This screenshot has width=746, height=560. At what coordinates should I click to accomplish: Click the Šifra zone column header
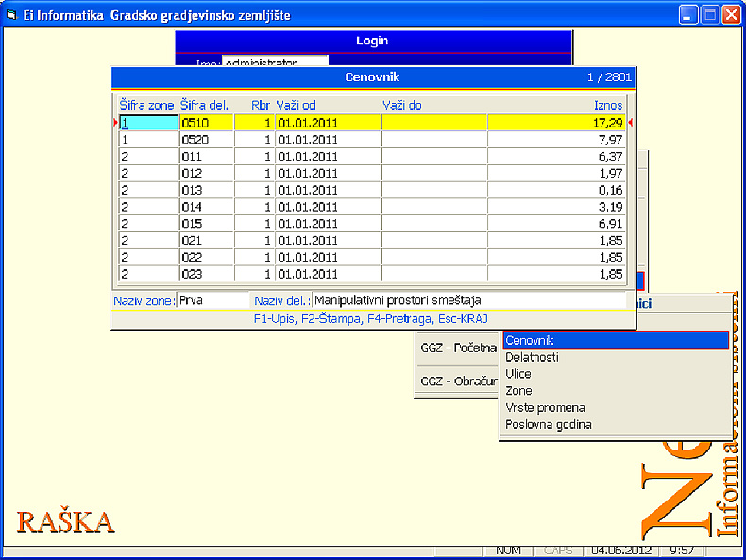(x=146, y=106)
